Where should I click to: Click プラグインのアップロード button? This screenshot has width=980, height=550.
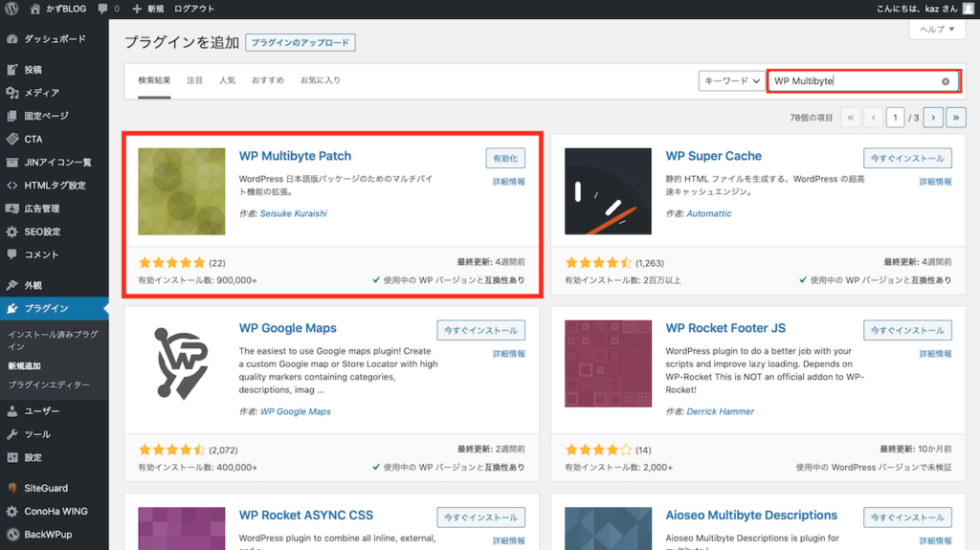(300, 42)
